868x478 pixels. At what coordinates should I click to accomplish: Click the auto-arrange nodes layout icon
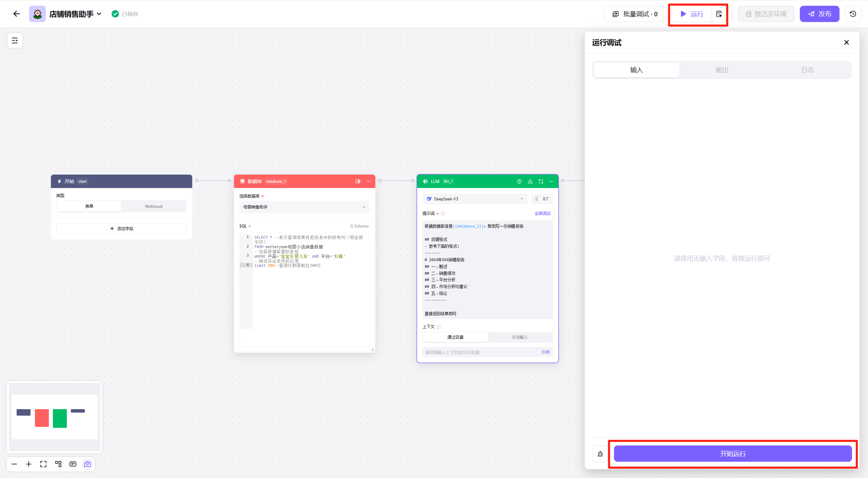[x=58, y=464]
